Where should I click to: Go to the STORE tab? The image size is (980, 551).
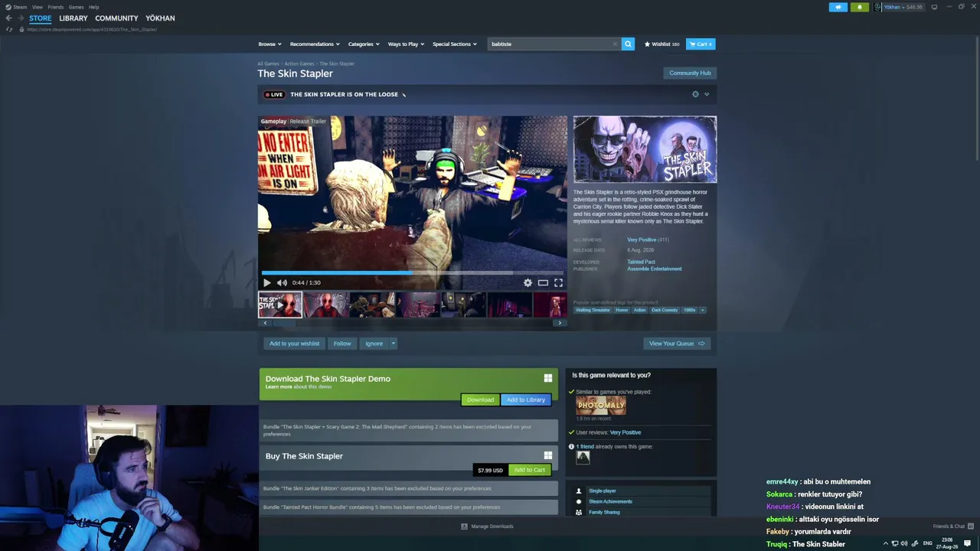[41, 18]
